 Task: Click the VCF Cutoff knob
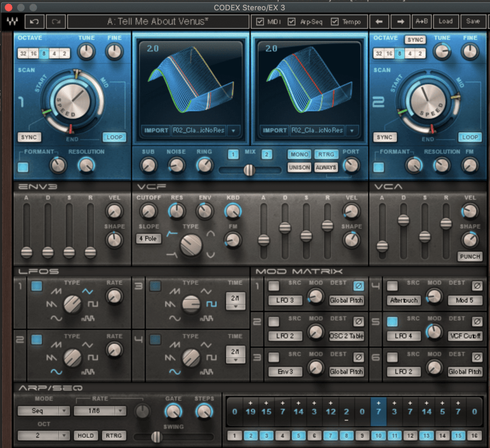pos(148,211)
